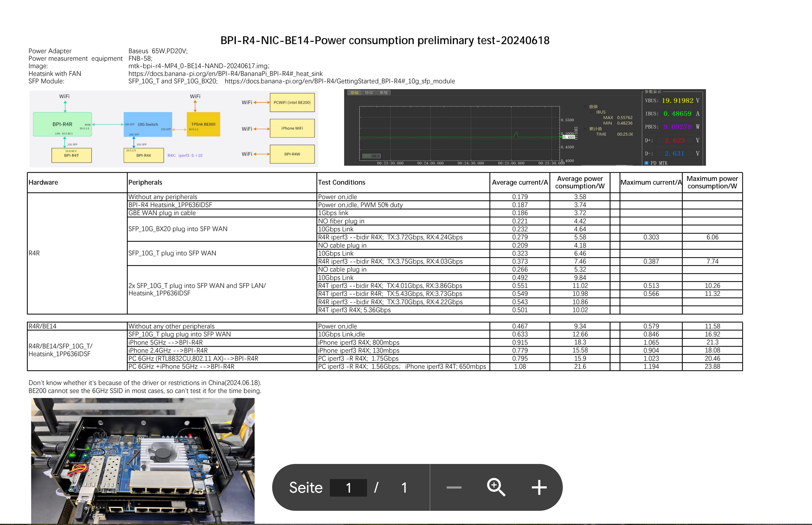The image size is (812, 525).
Task: Click the zoom out minus icon
Action: tap(453, 488)
